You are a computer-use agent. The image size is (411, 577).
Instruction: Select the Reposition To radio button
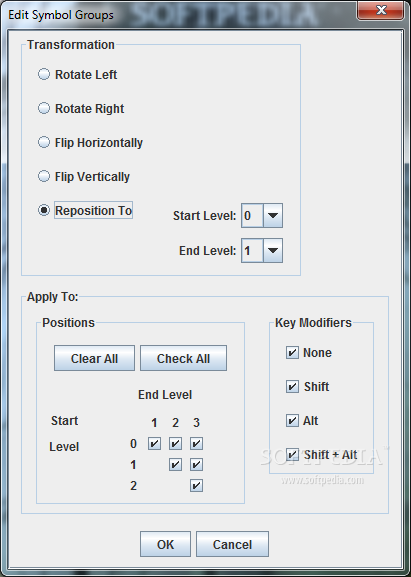tap(44, 210)
